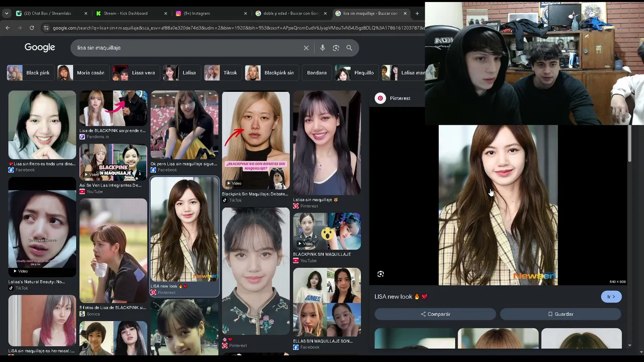Open the browser tab search dropdown
The height and width of the screenshot is (362, 644).
pos(7,14)
